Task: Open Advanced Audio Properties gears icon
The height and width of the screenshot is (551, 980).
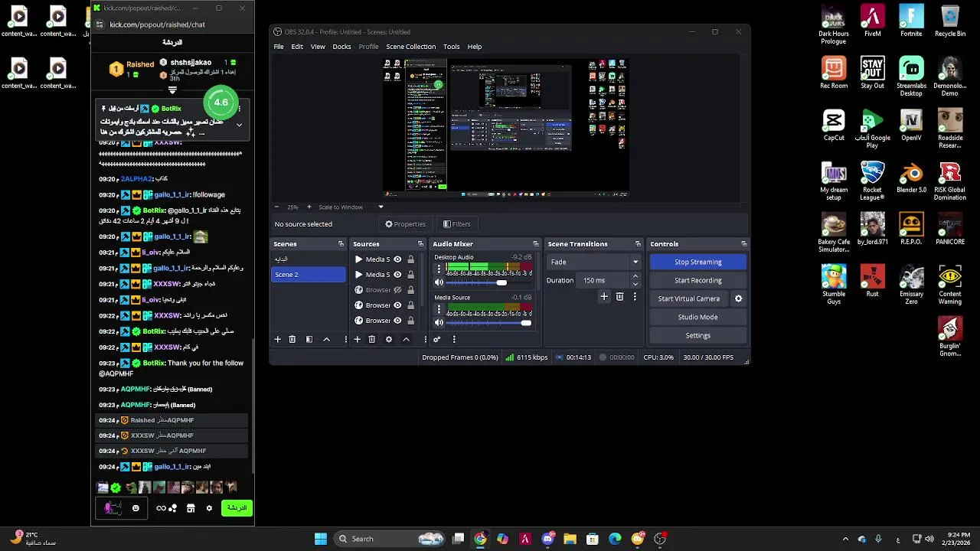Action: [437, 339]
